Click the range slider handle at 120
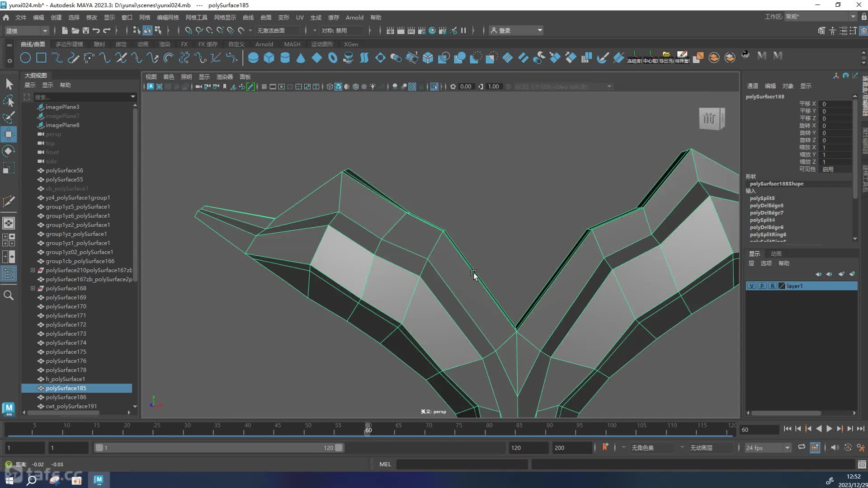Screen dimensions: 868x488 point(339,448)
